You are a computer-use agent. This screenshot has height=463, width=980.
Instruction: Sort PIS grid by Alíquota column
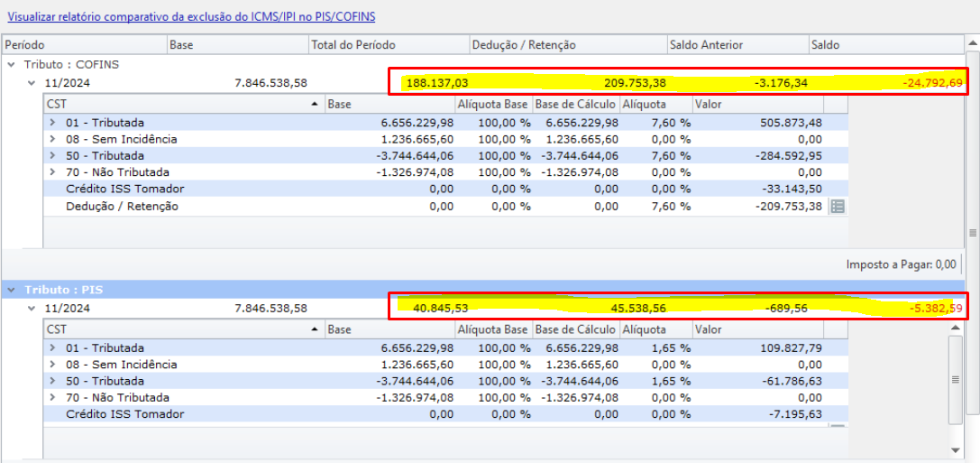coord(655,329)
